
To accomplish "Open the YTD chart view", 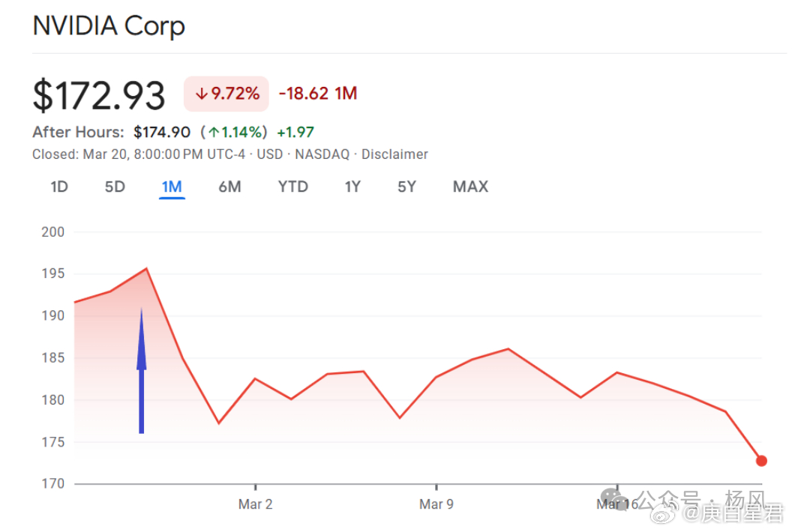I will click(292, 187).
